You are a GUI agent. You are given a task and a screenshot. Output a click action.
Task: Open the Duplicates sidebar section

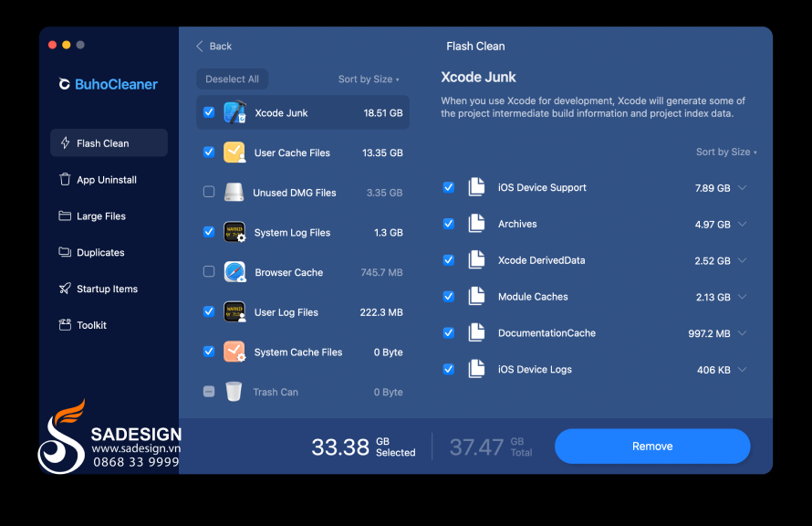coord(109,252)
